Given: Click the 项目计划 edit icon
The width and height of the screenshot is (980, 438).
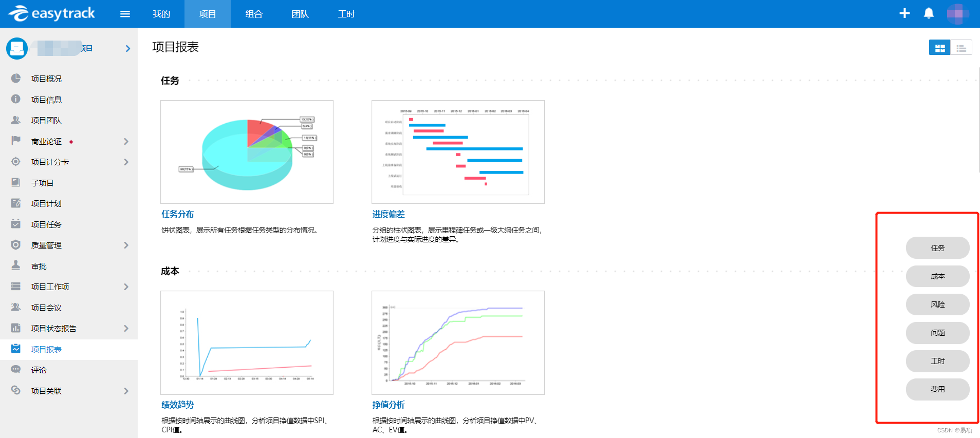Looking at the screenshot, I should (16, 203).
